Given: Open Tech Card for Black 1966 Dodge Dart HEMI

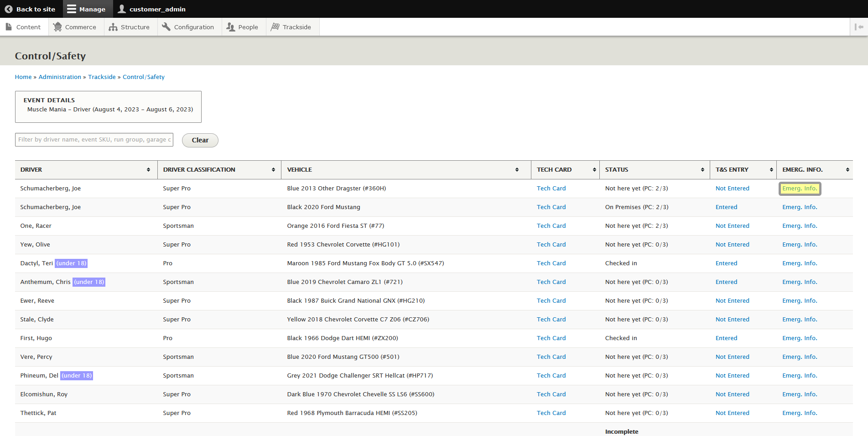Looking at the screenshot, I should tap(551, 338).
